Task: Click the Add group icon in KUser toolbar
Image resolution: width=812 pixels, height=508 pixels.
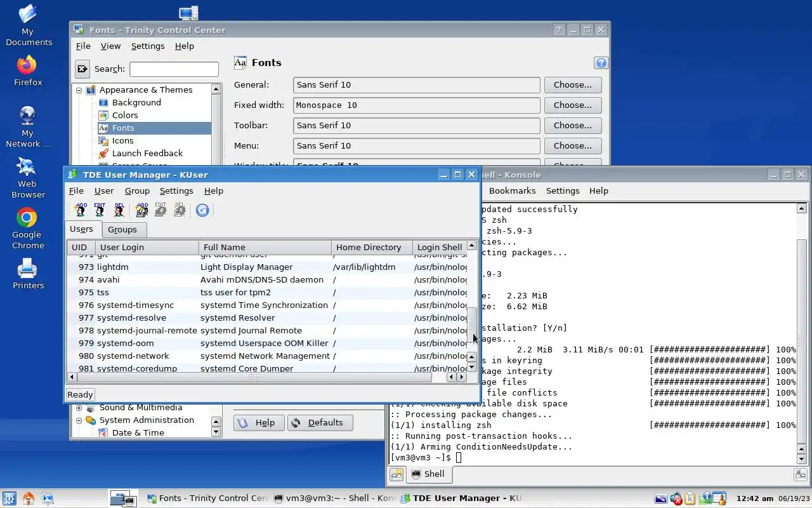Action: pos(142,210)
